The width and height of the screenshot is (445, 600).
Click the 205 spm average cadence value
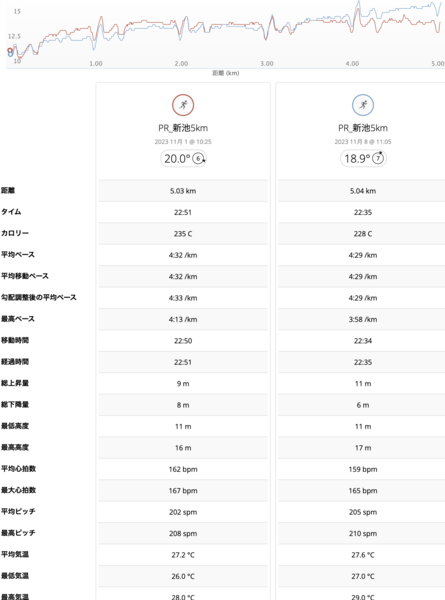pos(363,512)
